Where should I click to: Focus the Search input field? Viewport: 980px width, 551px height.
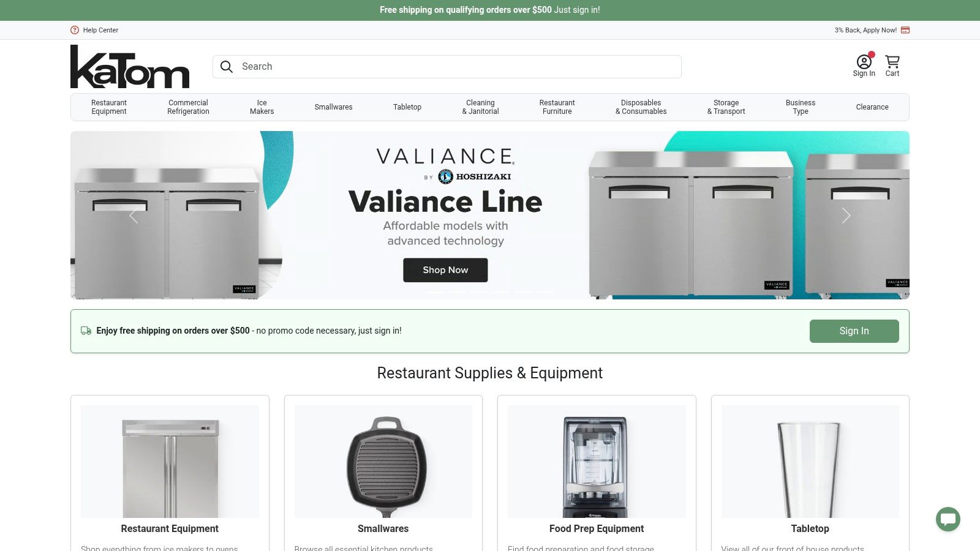click(447, 67)
